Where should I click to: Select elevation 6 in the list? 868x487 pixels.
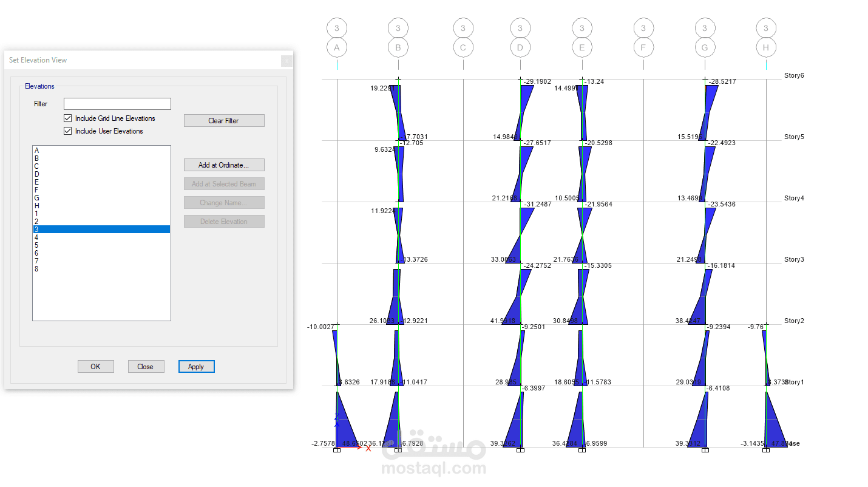[101, 253]
